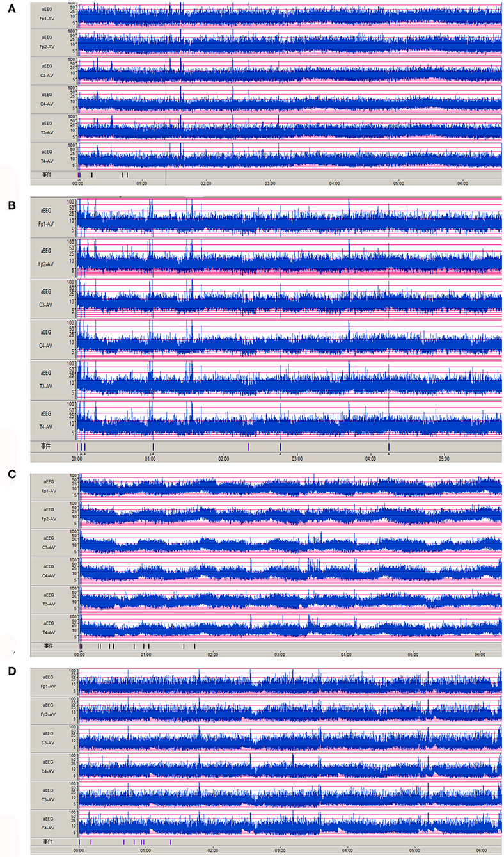Click the 05:00 time tick in panel D
504x857 pixels.
(x=414, y=849)
